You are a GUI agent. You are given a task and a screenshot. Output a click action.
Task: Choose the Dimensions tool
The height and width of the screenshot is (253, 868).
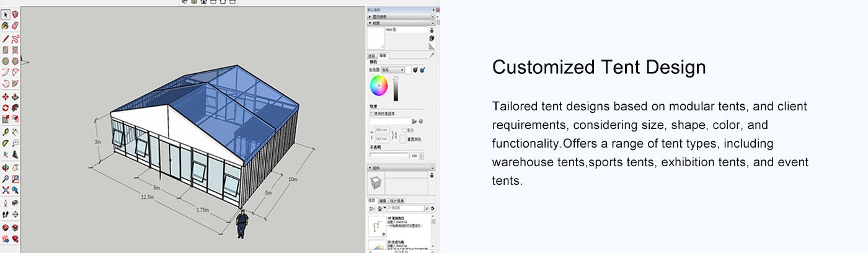coord(15,131)
